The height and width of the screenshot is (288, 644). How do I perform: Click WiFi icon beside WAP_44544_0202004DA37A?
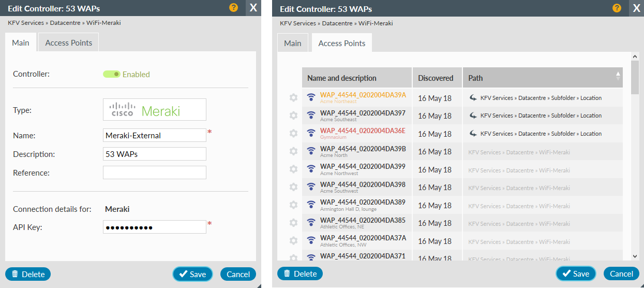click(311, 240)
